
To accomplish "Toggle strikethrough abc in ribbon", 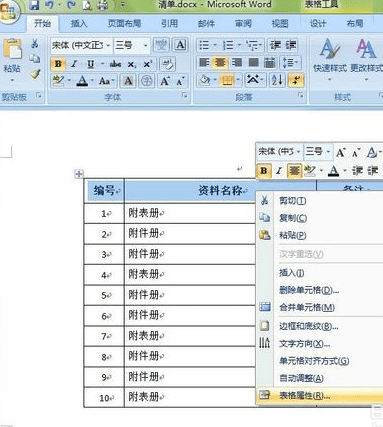I will tap(115, 64).
